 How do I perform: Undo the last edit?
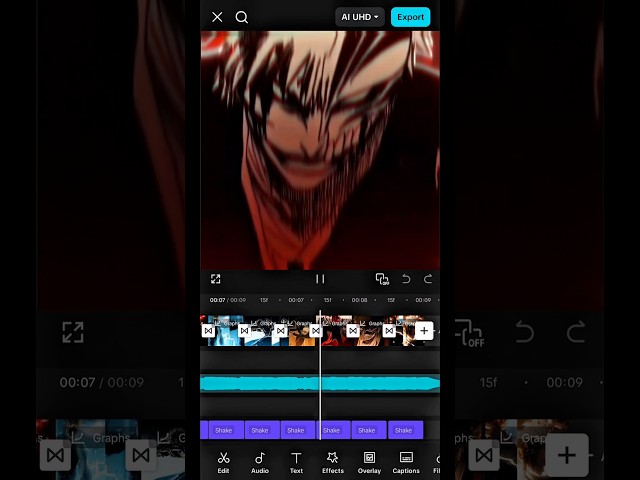[x=406, y=279]
